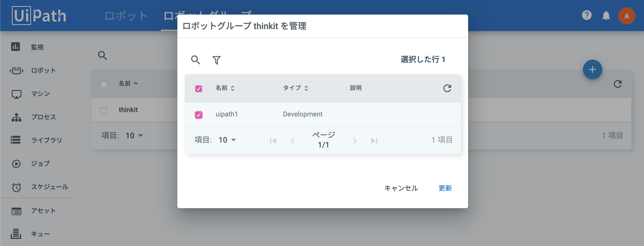Go to first page in dialog
Viewport: 644px width, 246px height.
[x=273, y=141]
